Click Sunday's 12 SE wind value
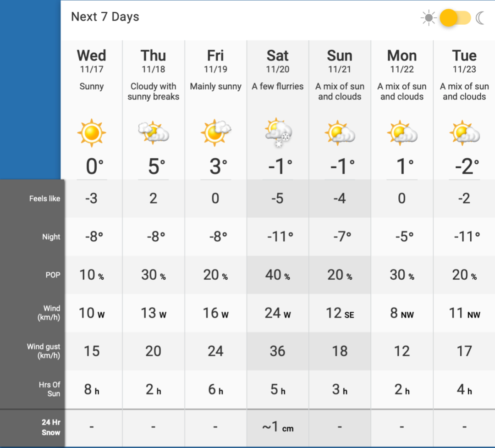Viewport: 495px width, 448px height. pos(340,313)
